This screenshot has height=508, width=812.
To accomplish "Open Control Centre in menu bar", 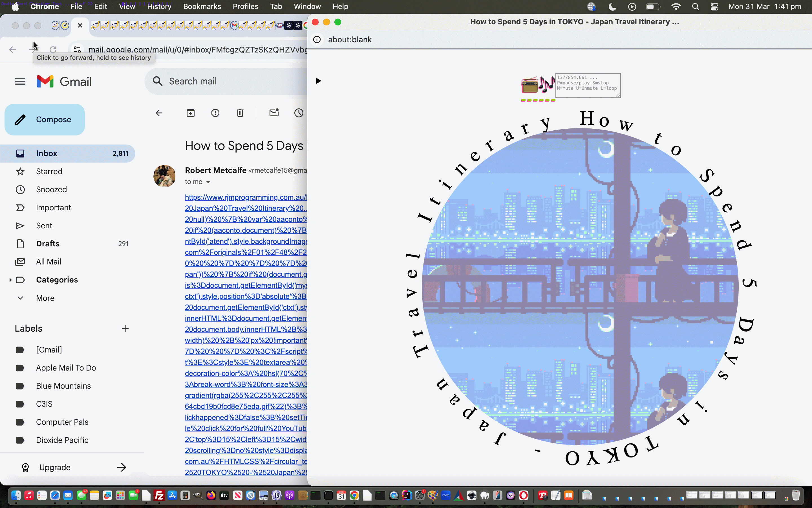I will point(714,6).
